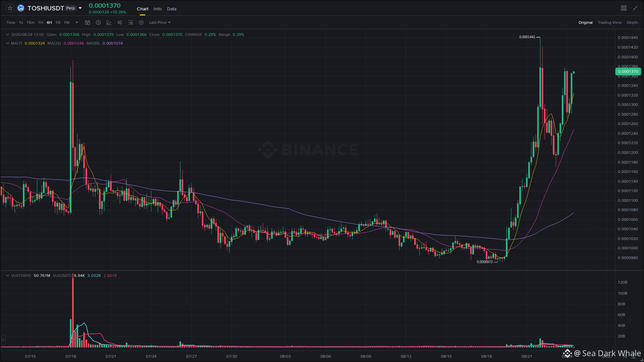The image size is (644, 362).
Task: Add TOSHIUSDT to favorites with the star
Action: pyautogui.click(x=10, y=8)
